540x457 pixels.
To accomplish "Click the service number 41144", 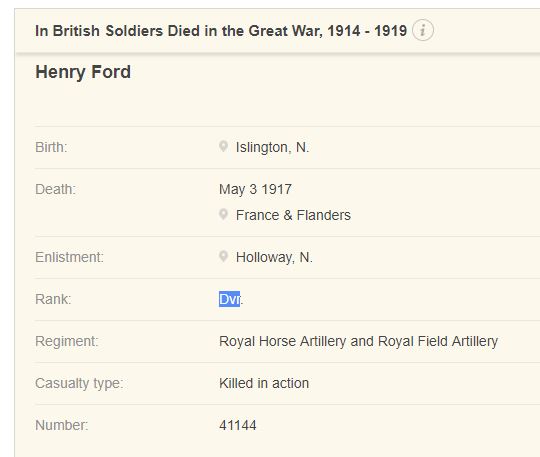I will (x=238, y=425).
